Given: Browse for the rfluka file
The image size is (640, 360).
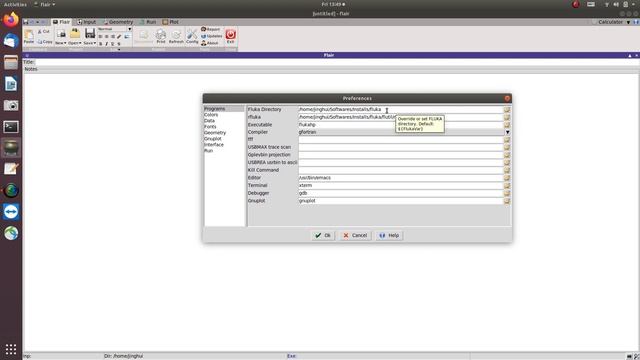Looking at the screenshot, I should (507, 117).
